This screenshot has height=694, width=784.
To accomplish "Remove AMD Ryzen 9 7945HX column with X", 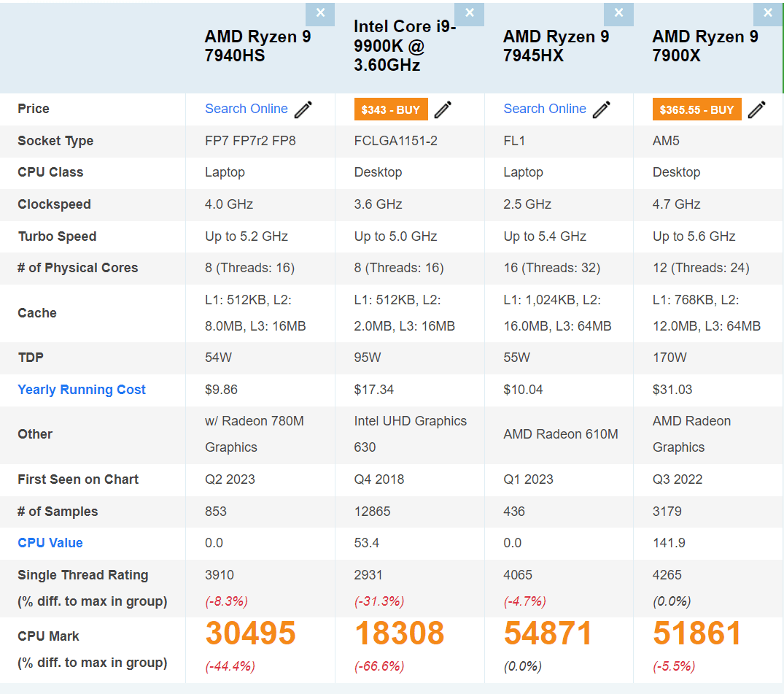I will [618, 14].
